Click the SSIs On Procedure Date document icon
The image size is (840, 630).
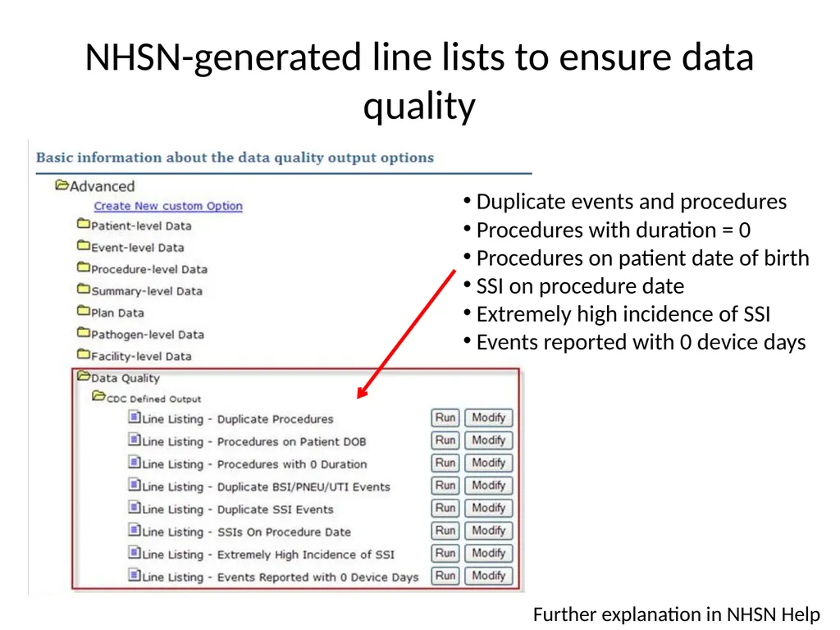click(135, 530)
